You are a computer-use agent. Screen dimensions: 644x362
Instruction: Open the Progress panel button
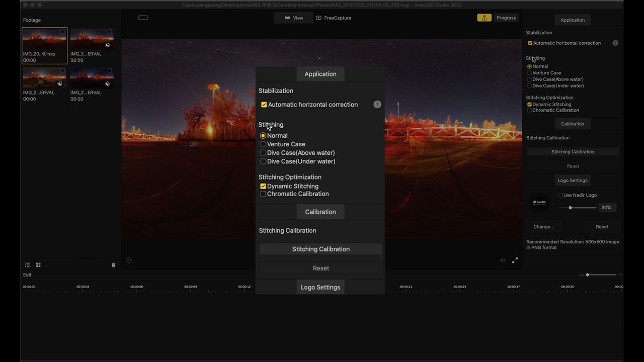coord(506,18)
